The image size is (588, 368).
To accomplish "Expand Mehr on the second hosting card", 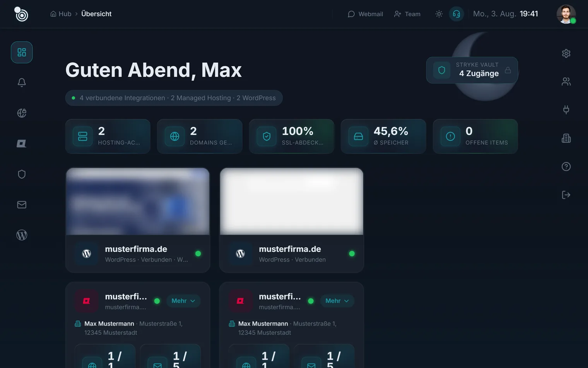I will [x=337, y=301].
